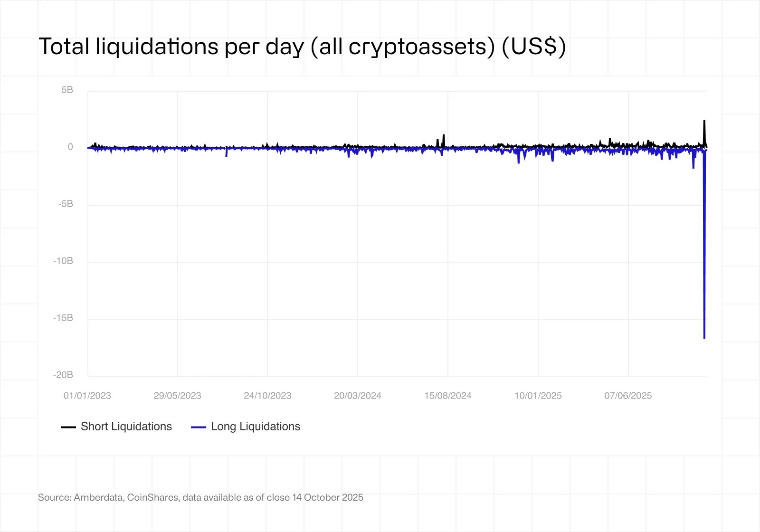This screenshot has height=532, width=760.
Task: Click the Amberdata, CoinShares source note
Action: [x=200, y=497]
